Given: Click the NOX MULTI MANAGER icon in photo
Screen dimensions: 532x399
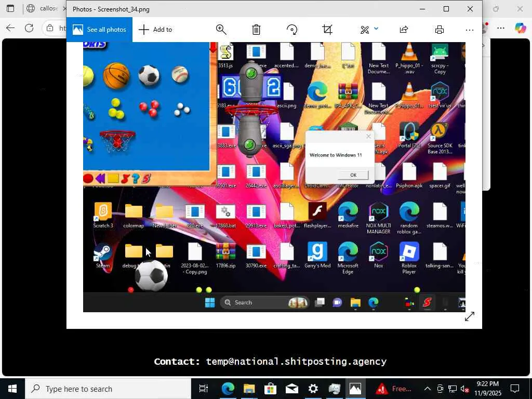Looking at the screenshot, I should pos(378,218).
